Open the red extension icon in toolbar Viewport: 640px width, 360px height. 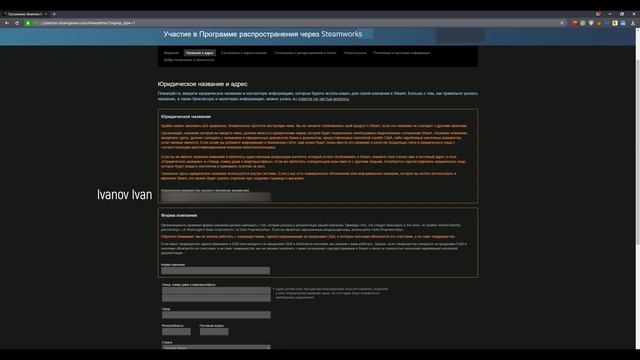[575, 23]
